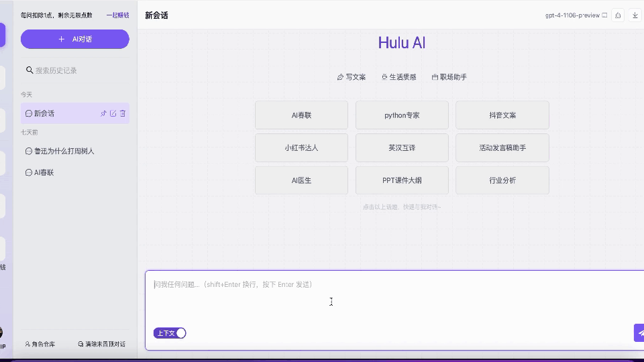Choose the 英汉互译 prompt card

coord(402,147)
